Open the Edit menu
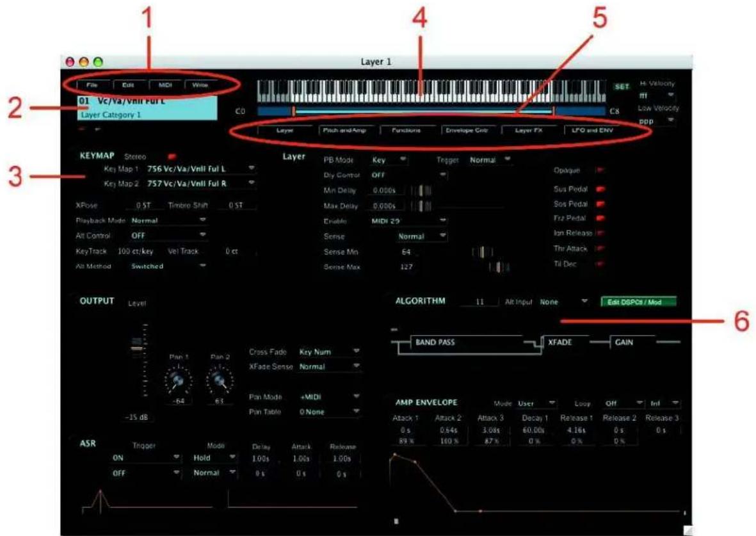Viewport: 756px width, 536px height. [128, 85]
